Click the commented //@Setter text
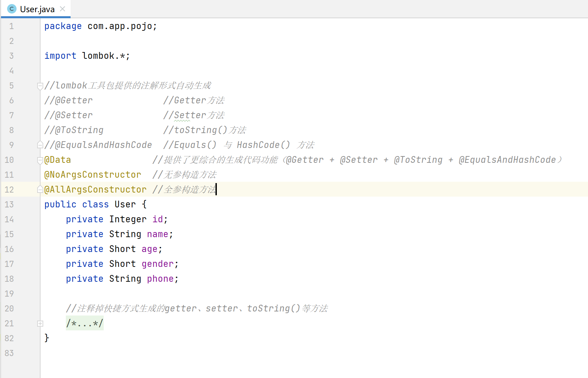The image size is (588, 378). coord(69,115)
